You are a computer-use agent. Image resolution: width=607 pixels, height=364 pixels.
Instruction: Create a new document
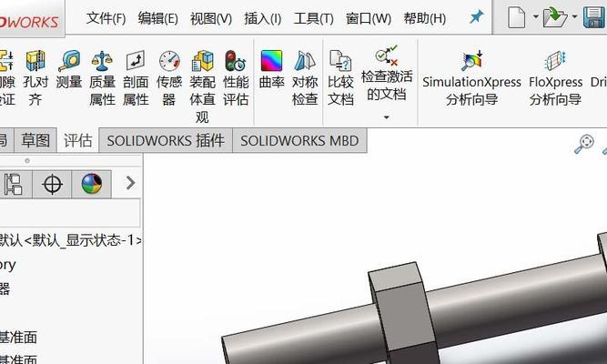(x=516, y=17)
